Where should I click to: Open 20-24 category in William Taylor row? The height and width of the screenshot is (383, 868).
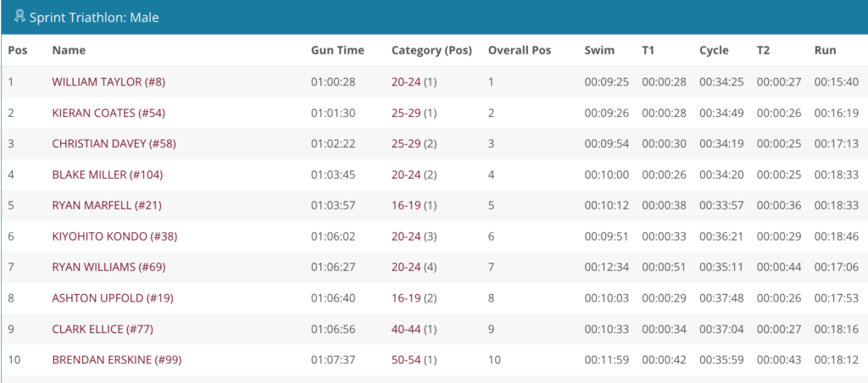pos(406,82)
